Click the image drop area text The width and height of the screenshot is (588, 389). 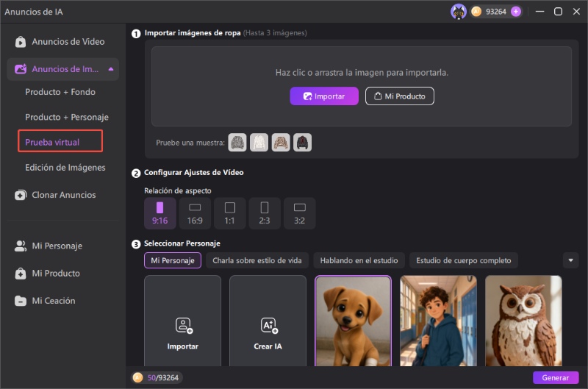click(362, 72)
